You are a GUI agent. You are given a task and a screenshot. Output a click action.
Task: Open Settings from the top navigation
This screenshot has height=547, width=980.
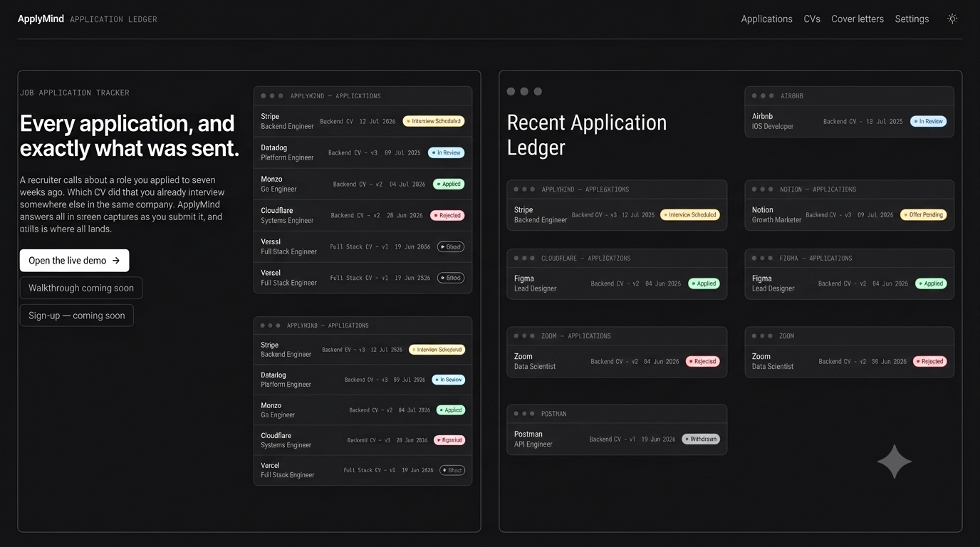pyautogui.click(x=912, y=19)
